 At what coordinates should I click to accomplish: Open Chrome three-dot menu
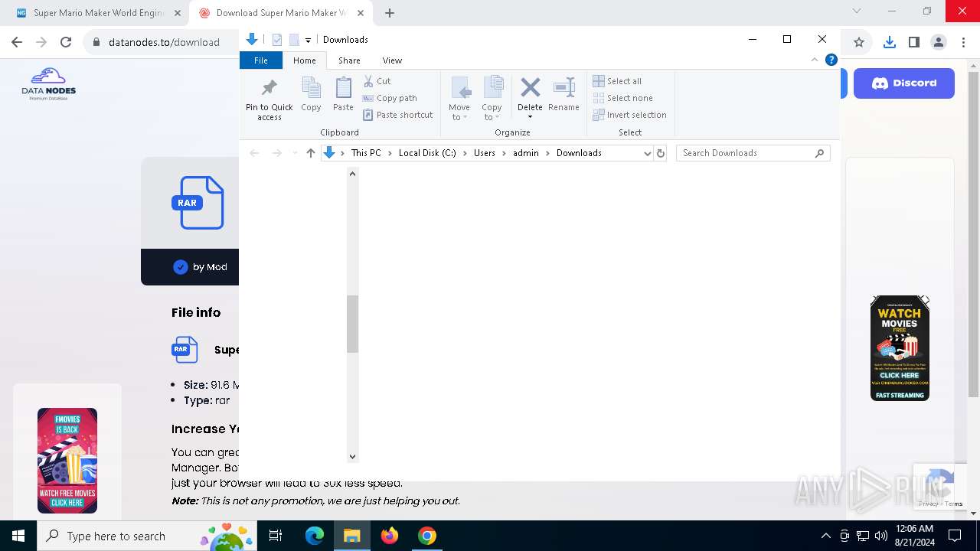click(x=963, y=42)
